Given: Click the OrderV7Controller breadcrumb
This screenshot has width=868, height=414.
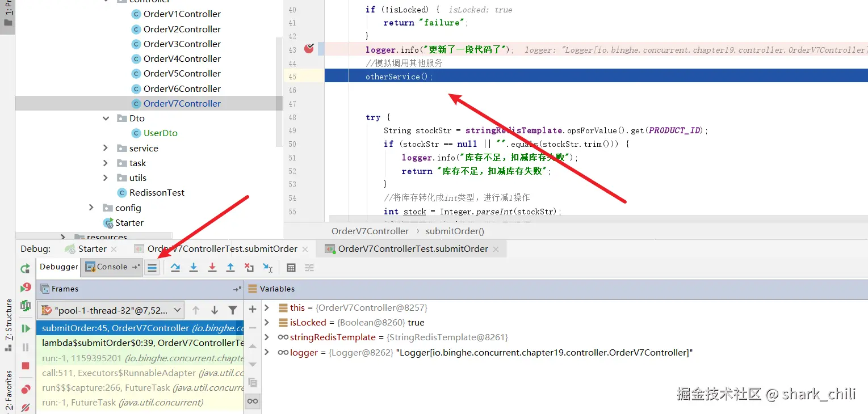Looking at the screenshot, I should coord(370,231).
